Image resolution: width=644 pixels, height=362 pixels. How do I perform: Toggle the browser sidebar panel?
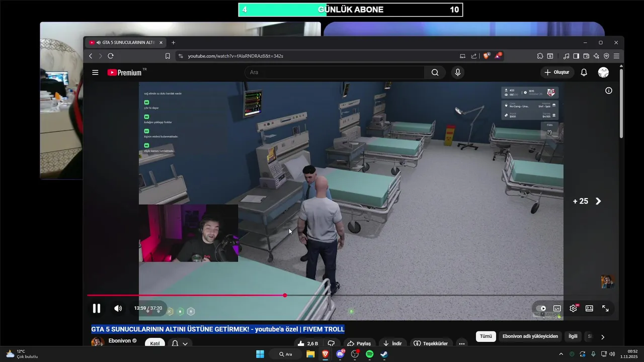click(576, 56)
